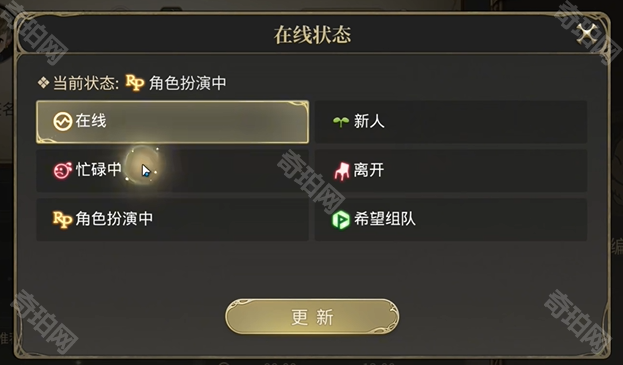
Task: Click the diamond bullet before 当前状态
Action: [43, 83]
